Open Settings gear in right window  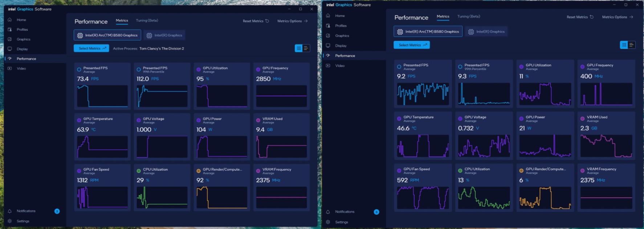point(328,222)
